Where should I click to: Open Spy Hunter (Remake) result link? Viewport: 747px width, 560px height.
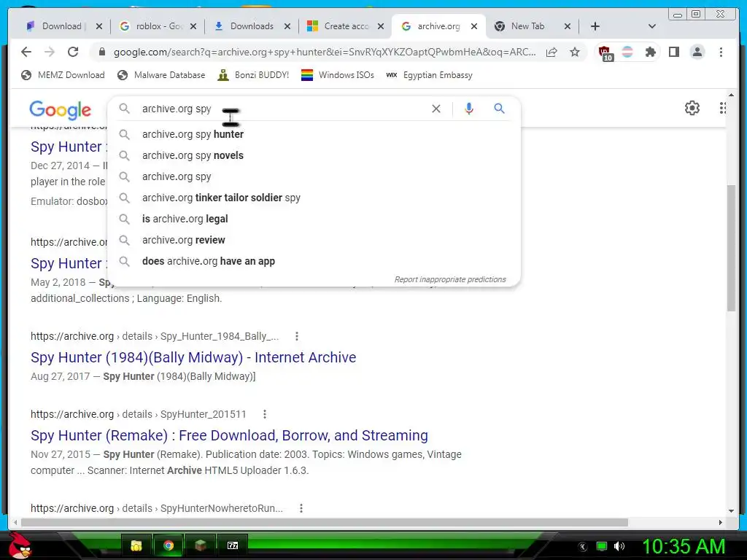tap(229, 436)
